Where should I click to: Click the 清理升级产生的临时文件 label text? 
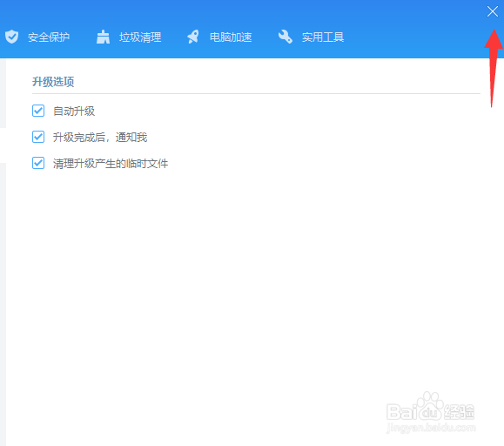click(111, 164)
